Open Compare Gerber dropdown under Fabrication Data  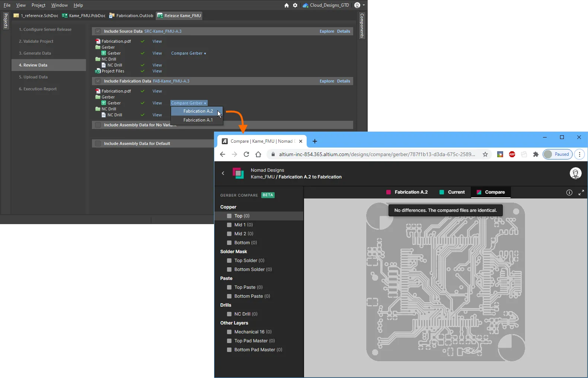tap(188, 103)
